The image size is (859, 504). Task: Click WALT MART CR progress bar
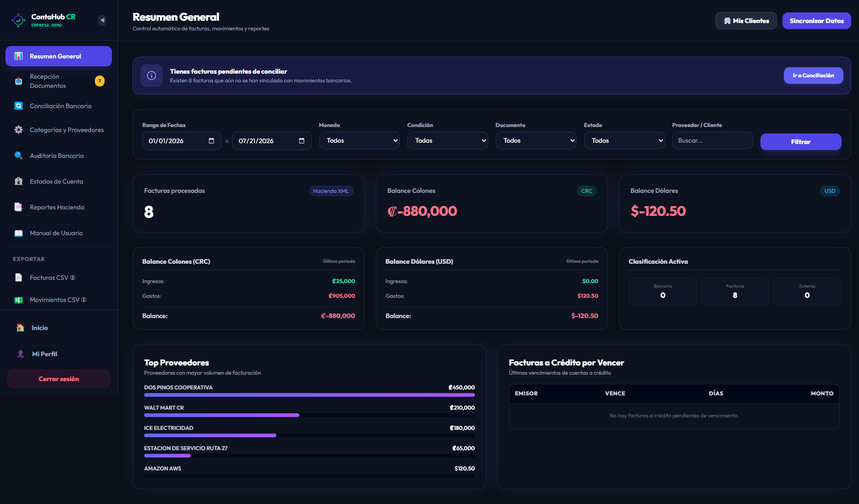click(310, 415)
